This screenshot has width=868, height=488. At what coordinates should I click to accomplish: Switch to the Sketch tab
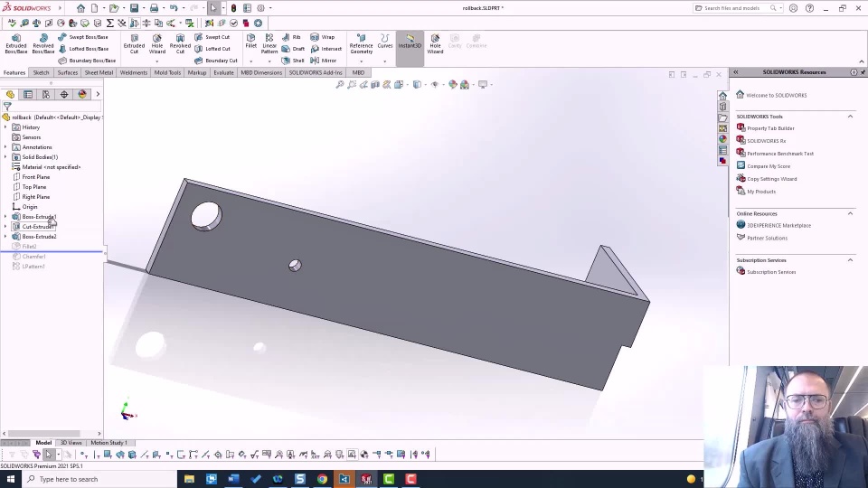[x=41, y=72]
